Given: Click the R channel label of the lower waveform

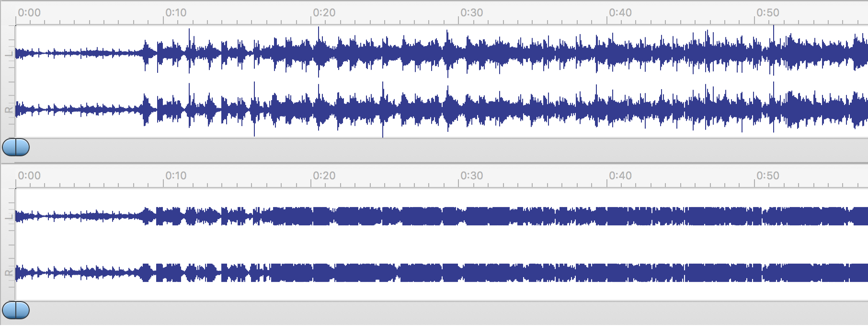Looking at the screenshot, I should click(x=8, y=273).
